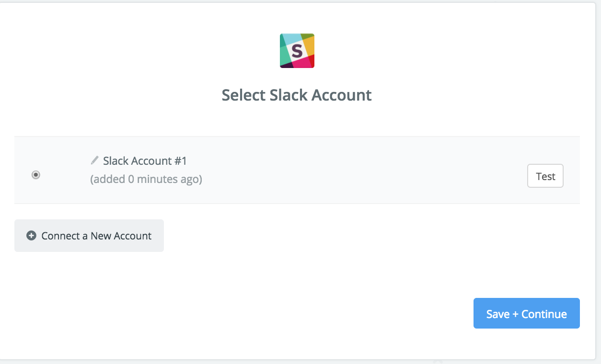Click the purple S in Slack logo
This screenshot has width=601, height=364.
(x=297, y=51)
